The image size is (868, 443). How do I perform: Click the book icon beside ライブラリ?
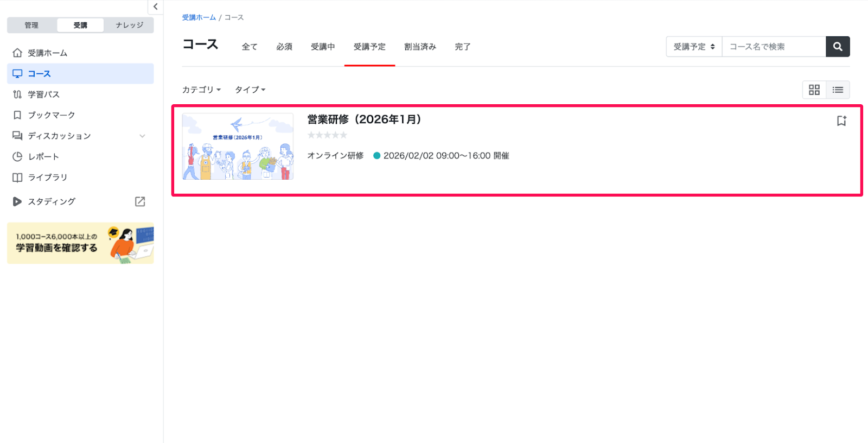(17, 177)
